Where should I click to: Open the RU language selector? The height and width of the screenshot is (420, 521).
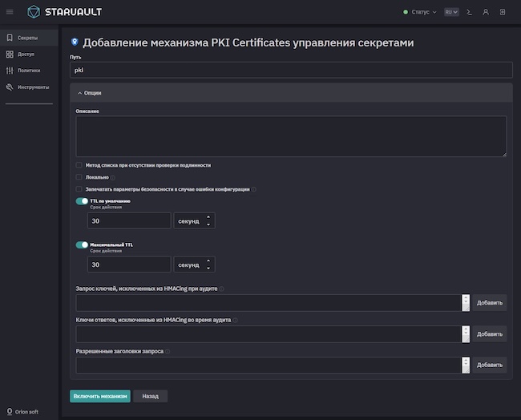point(451,12)
